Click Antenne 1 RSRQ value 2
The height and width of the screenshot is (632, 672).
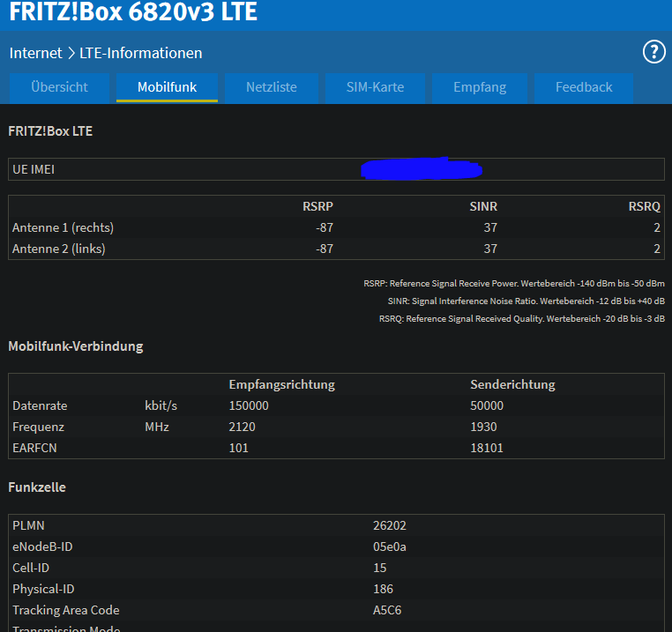657,227
